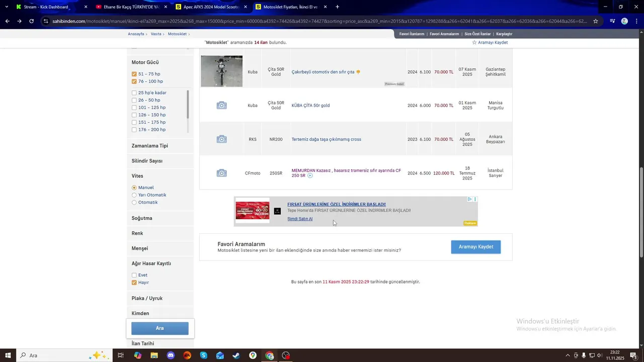Expand the Zamanlama Tipi filter section

click(x=150, y=146)
